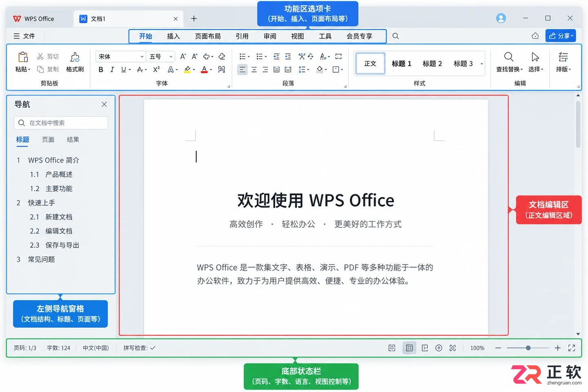This screenshot has width=588, height=392.
Task: Click the zoom out minus icon
Action: click(498, 348)
